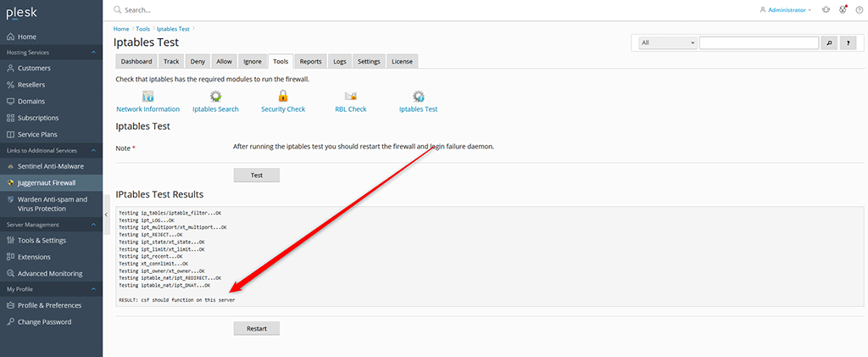Click the magnifier search button beside filter field
Screen dimensions: 868x357
click(x=829, y=43)
